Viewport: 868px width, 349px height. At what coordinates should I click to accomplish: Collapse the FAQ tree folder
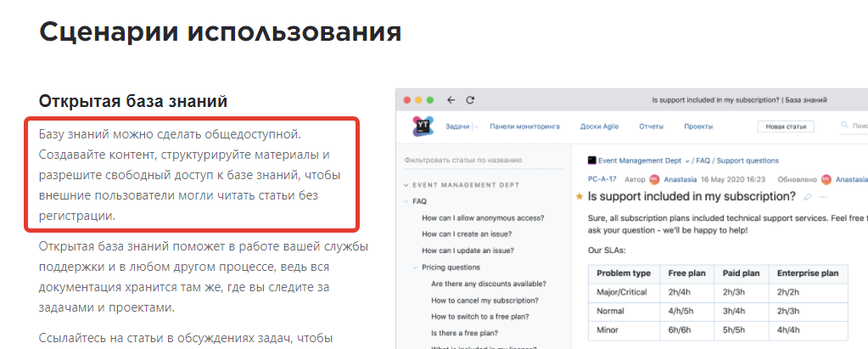coord(406,202)
